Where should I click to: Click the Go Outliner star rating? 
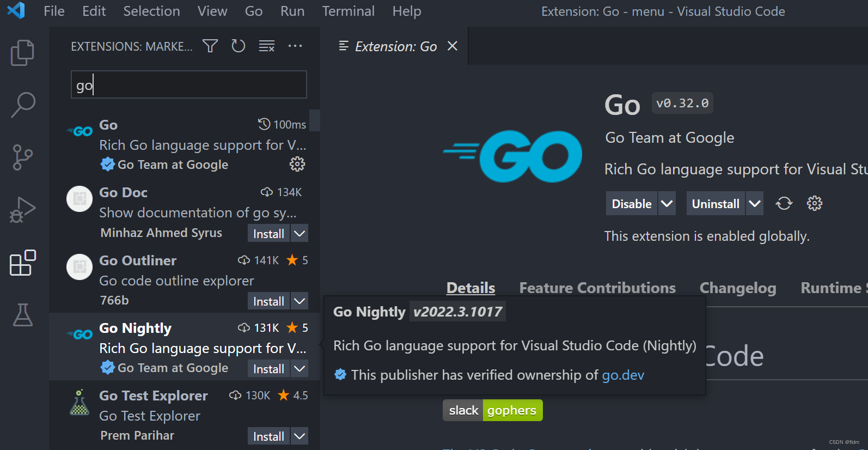[x=297, y=260]
